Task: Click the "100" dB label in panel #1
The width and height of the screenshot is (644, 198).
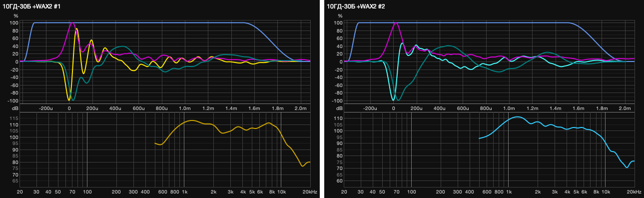Action: pos(13,137)
